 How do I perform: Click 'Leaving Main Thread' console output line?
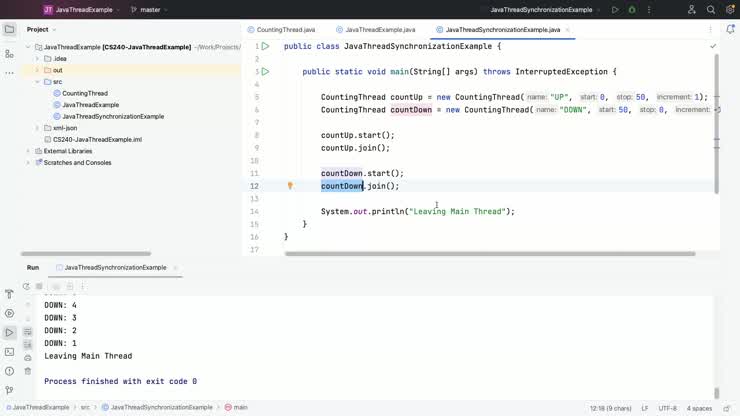[x=88, y=356]
